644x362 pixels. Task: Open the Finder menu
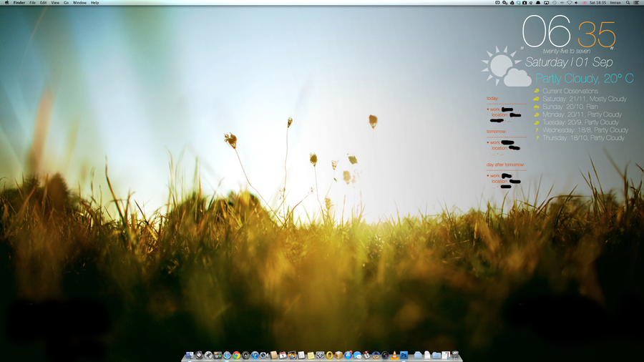pos(19,2)
